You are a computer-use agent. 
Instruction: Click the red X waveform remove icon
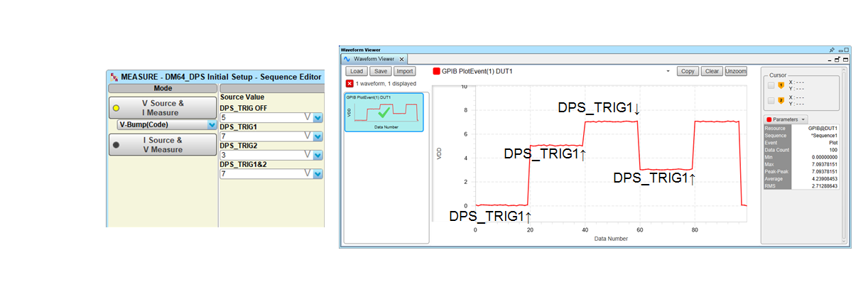tap(349, 84)
